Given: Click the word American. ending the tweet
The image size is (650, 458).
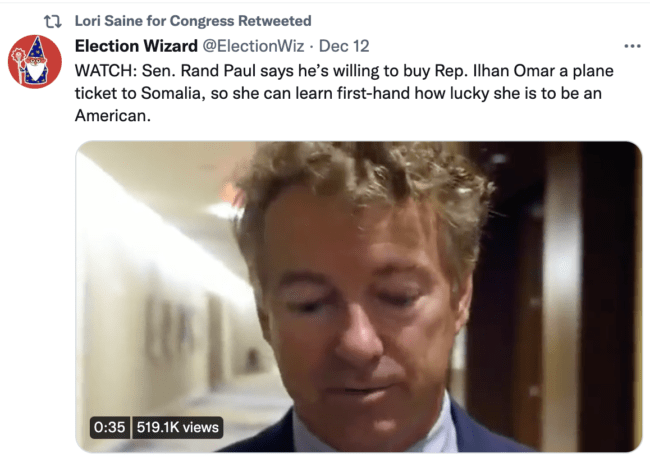Looking at the screenshot, I should [112, 116].
